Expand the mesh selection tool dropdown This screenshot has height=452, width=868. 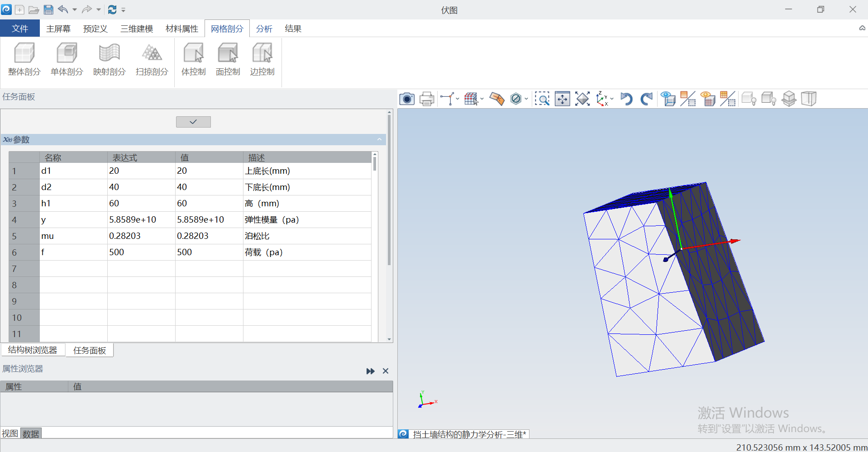click(482, 99)
